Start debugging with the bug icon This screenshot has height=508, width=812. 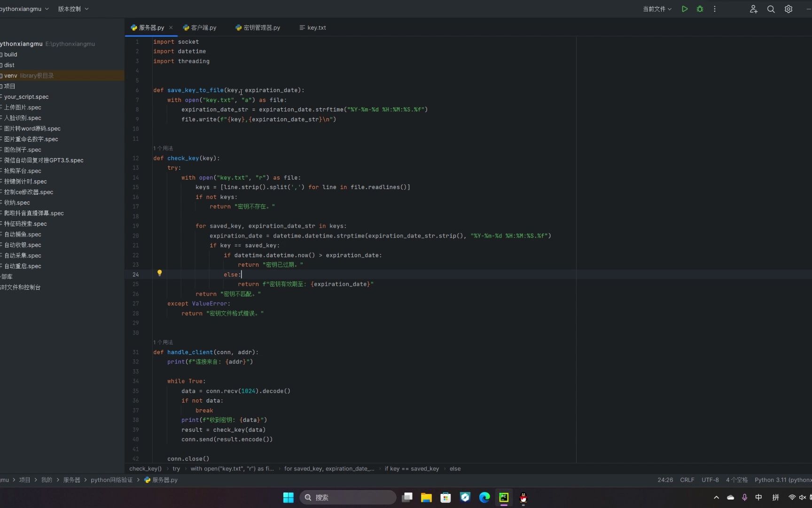point(700,9)
